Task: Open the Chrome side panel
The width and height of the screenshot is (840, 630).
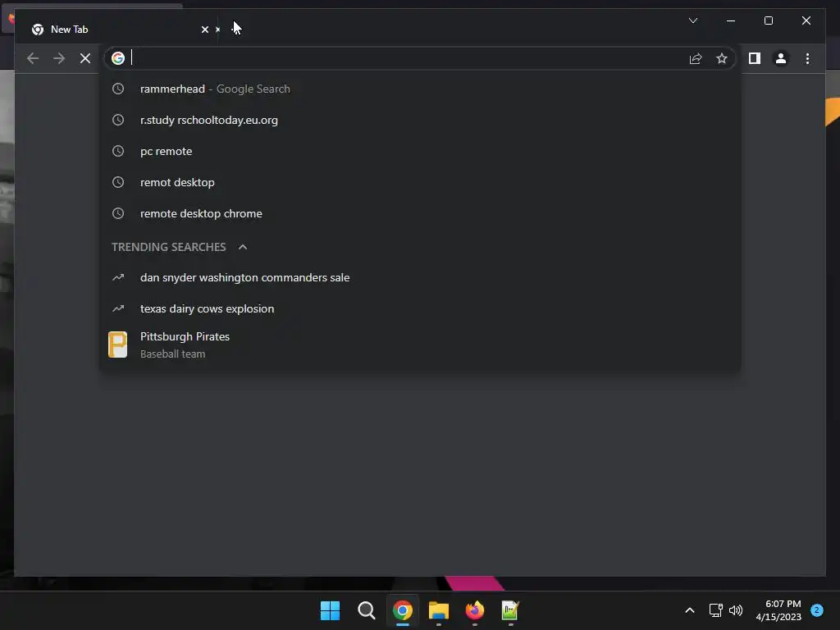Action: [755, 58]
